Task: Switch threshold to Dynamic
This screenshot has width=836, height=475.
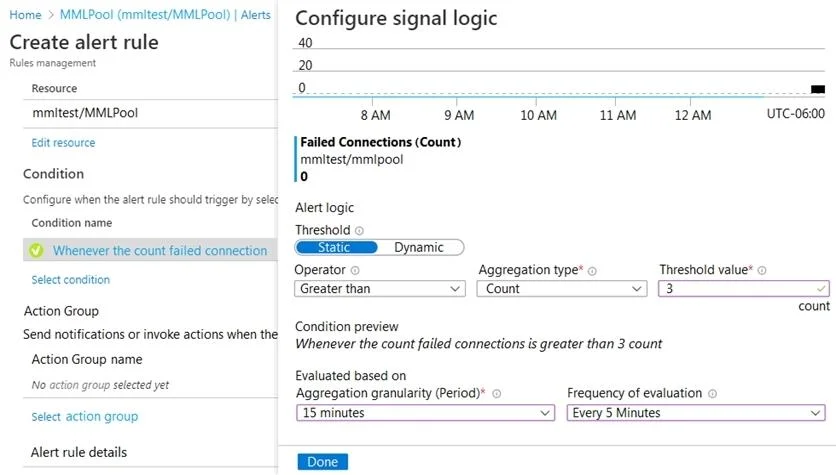Action: [x=419, y=247]
